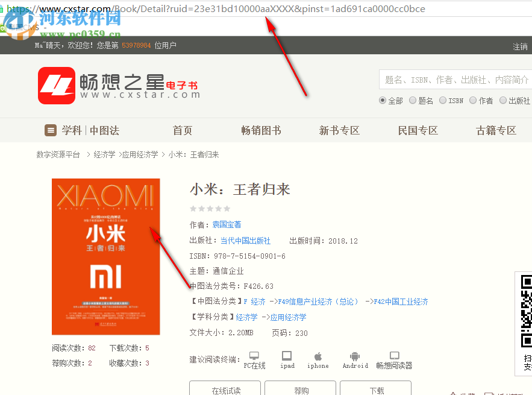Screen dimensions: 532x395
Task: Select the 题名 search radio button
Action: [413, 100]
